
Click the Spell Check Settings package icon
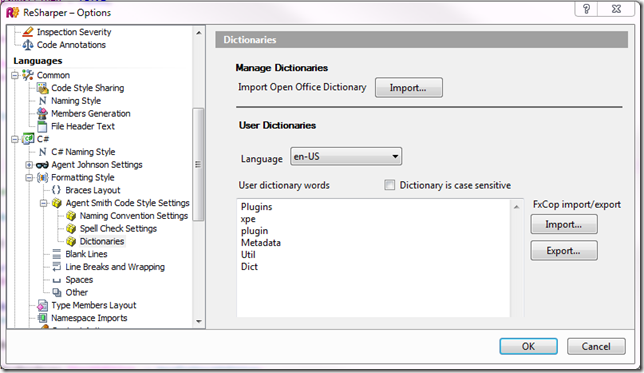coord(71,228)
